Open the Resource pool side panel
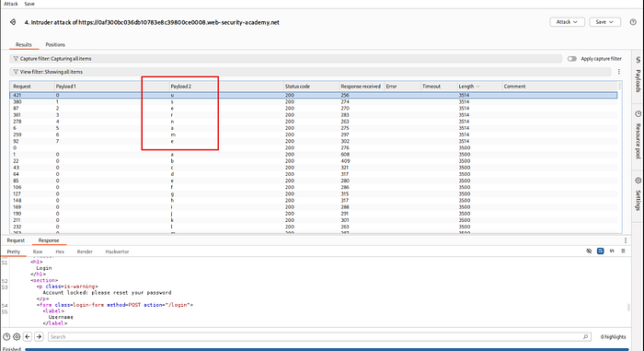 pyautogui.click(x=638, y=135)
